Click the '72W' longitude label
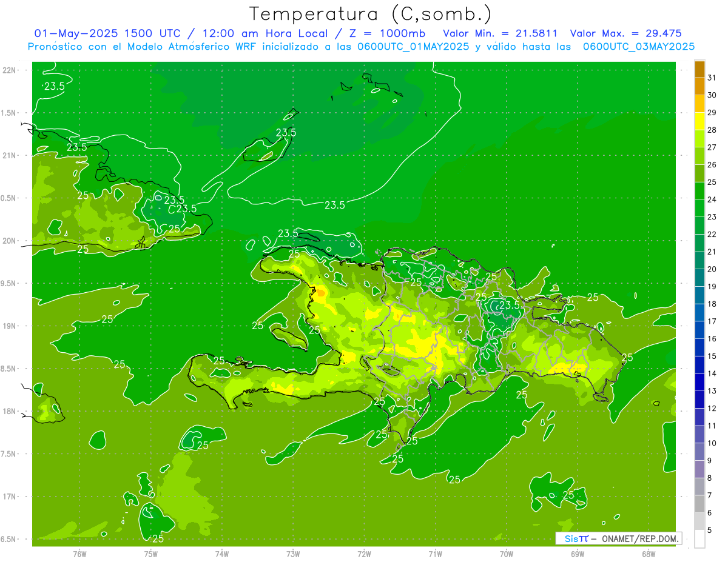The width and height of the screenshot is (728, 562). (x=364, y=554)
